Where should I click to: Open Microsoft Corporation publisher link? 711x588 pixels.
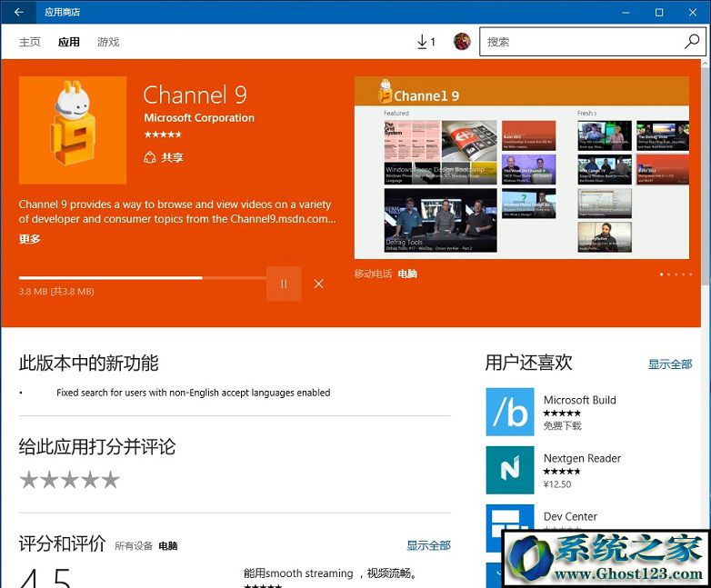point(199,118)
